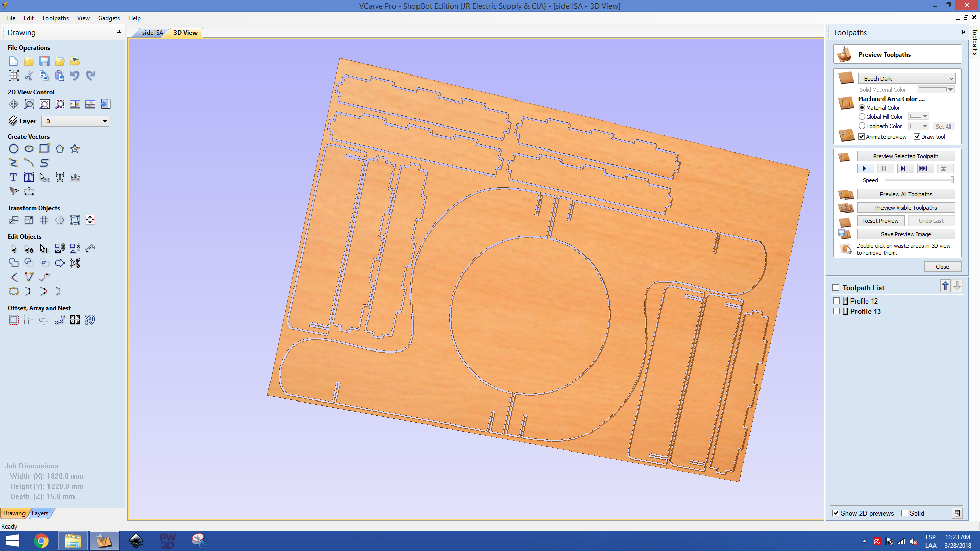This screenshot has height=551, width=980.
Task: Select the Zoom tool in 2D View Control
Action: pyautogui.click(x=29, y=104)
